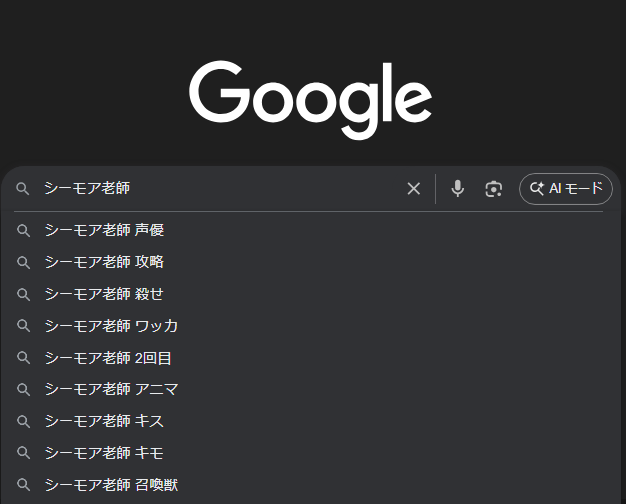Image resolution: width=626 pixels, height=504 pixels.
Task: Click magnifier icon beside 攻略 suggestion
Action: click(23, 262)
